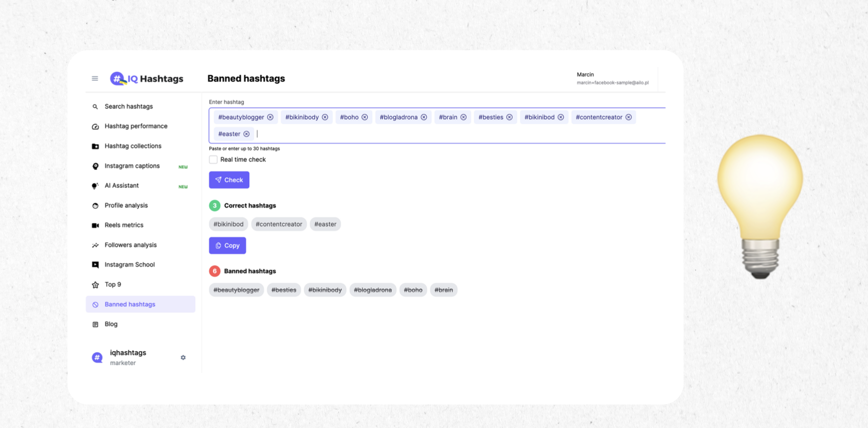
Task: Click the banned #blogladrona chip
Action: point(373,290)
